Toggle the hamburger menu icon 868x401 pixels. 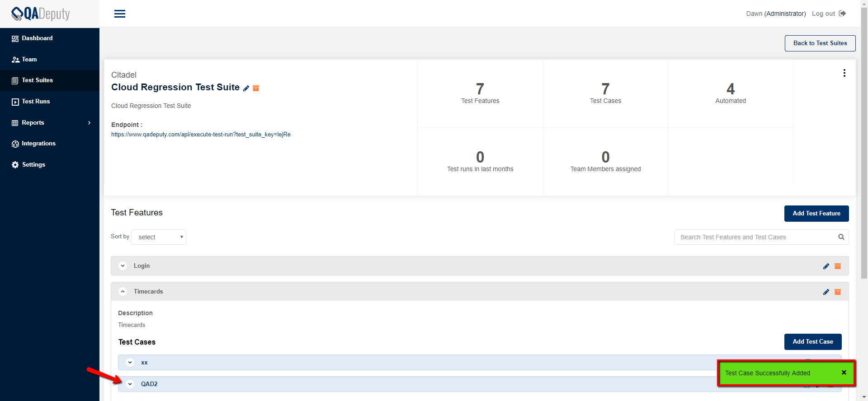[120, 14]
